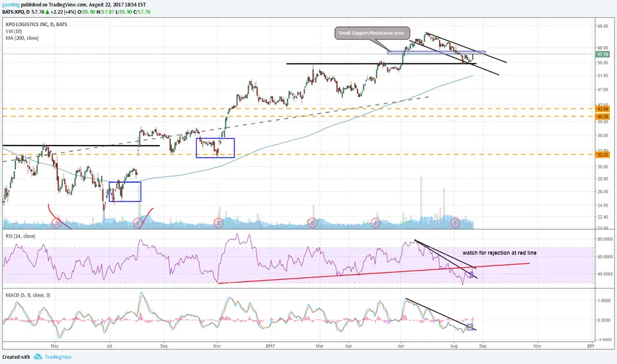
Task: Open the earnings marker above the Aug label
Action: [x=455, y=223]
